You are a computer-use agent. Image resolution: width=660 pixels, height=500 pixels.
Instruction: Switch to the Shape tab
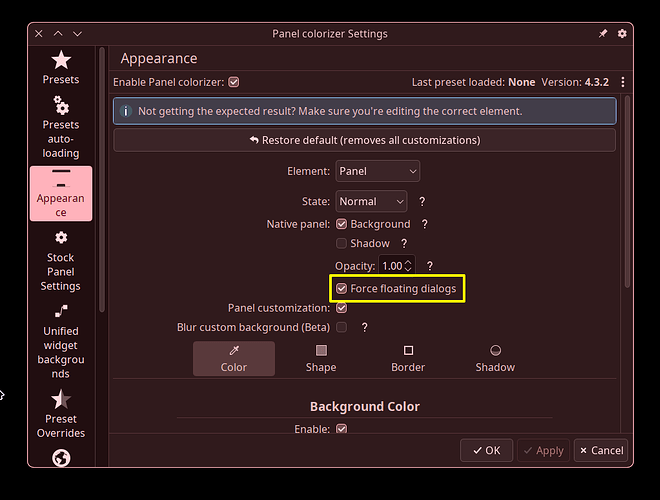[x=321, y=358]
